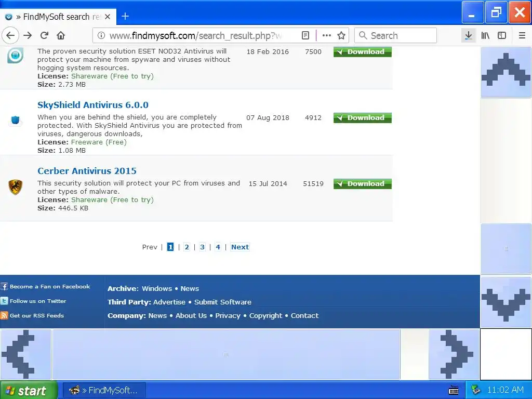Image resolution: width=532 pixels, height=399 pixels.
Task: Focus the browser Search box
Action: point(395,35)
